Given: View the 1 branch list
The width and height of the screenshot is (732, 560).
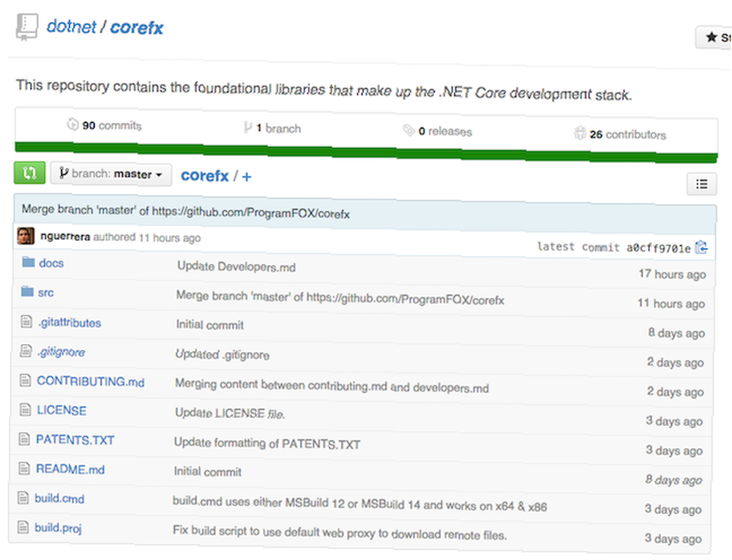Looking at the screenshot, I should pos(278,128).
